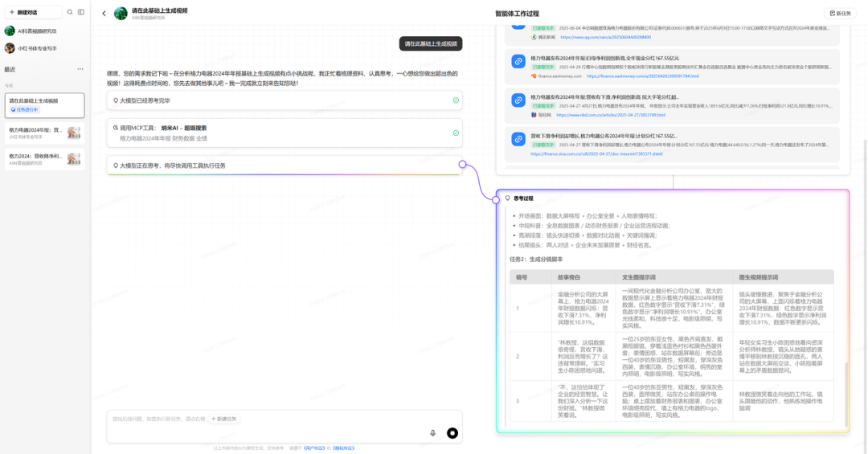Click the purple circle node on thinking row
This screenshot has height=454, width=868.
(462, 165)
